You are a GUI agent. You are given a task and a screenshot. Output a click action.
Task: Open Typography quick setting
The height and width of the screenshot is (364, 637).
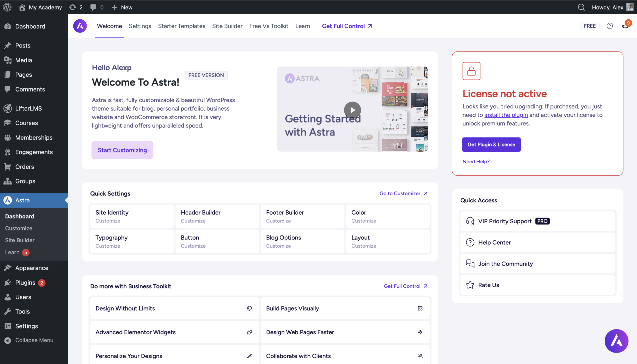pyautogui.click(x=132, y=241)
